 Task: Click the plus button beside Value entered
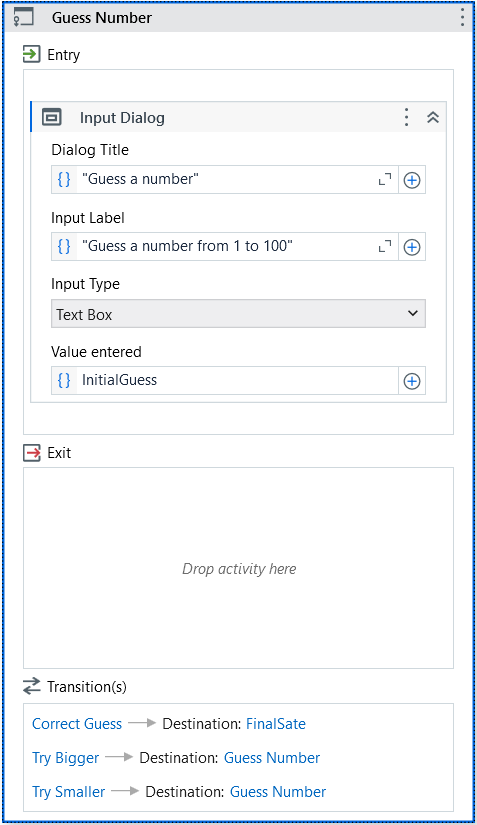(x=412, y=381)
